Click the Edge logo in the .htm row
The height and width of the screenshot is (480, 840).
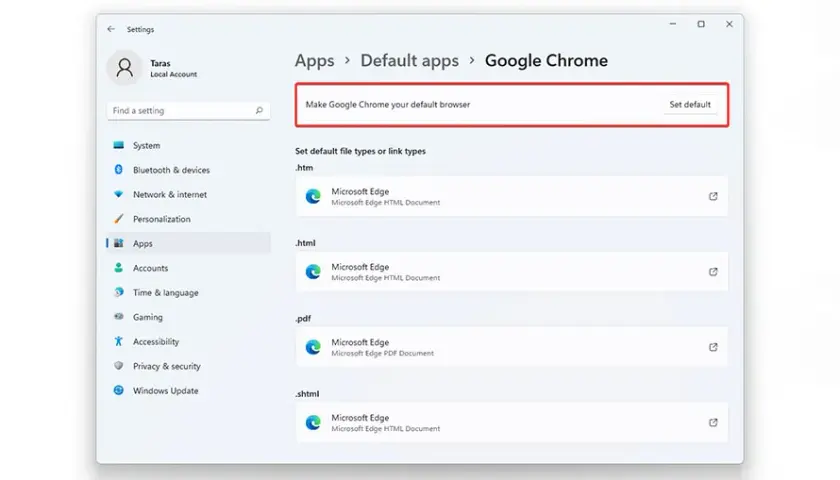point(313,197)
